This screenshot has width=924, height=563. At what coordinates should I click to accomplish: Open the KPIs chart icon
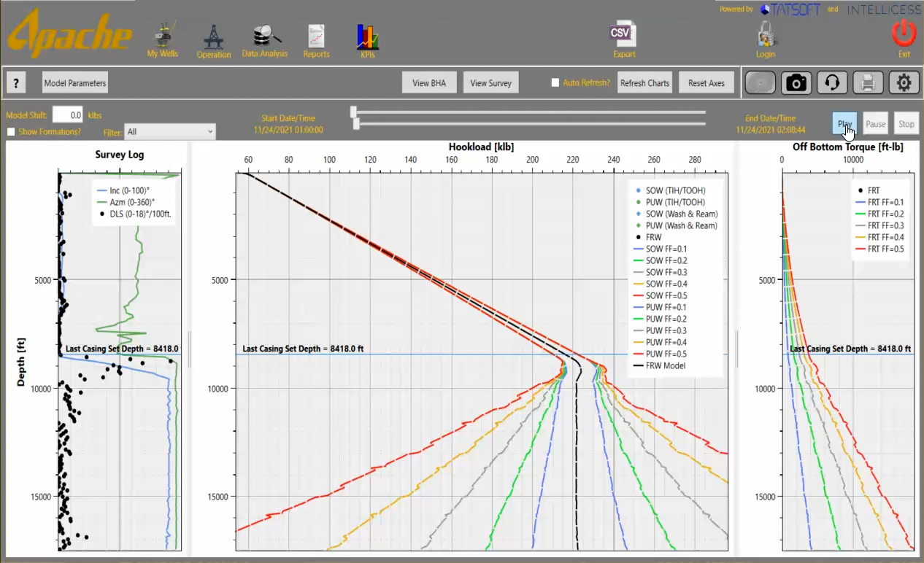pyautogui.click(x=367, y=36)
